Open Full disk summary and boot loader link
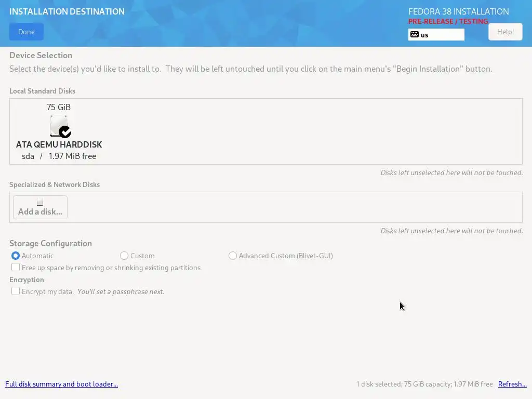Viewport: 532px width, 399px height. point(61,384)
